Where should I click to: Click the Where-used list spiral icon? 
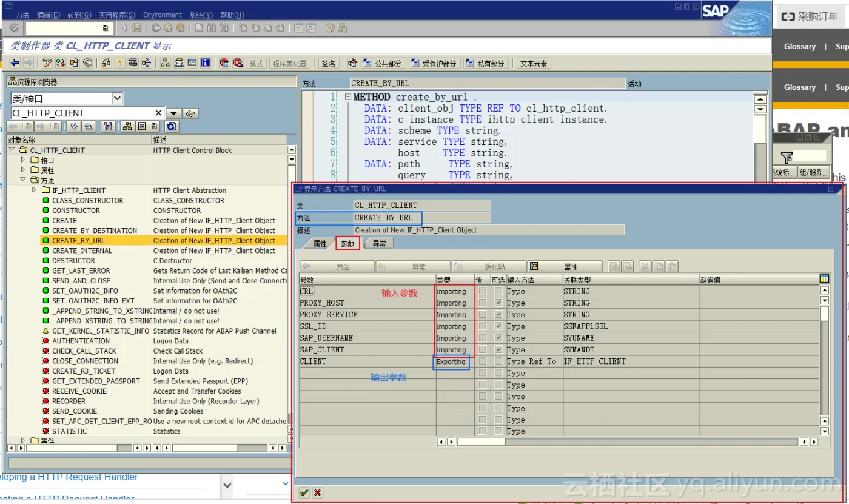pyautogui.click(x=88, y=63)
